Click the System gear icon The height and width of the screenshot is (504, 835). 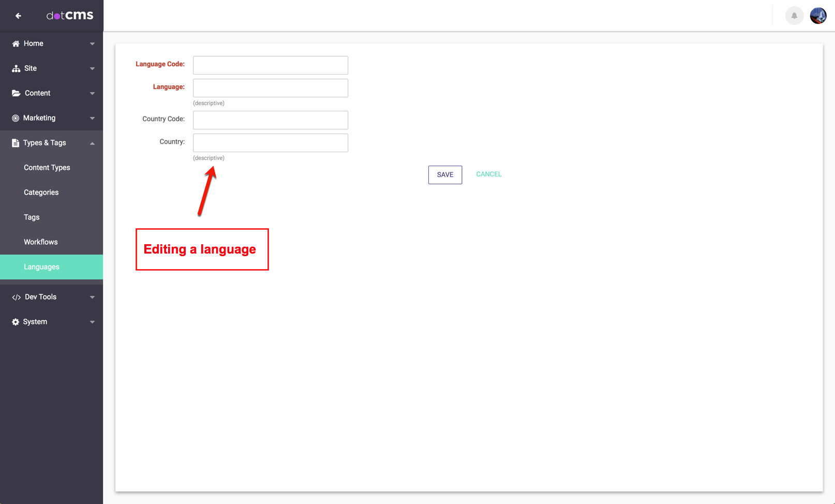pos(16,322)
